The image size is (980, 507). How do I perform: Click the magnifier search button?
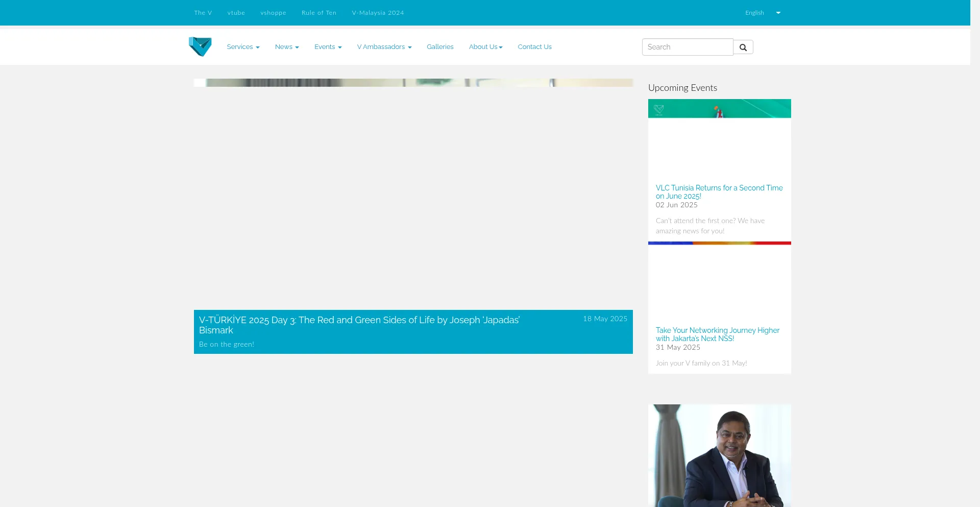(743, 47)
